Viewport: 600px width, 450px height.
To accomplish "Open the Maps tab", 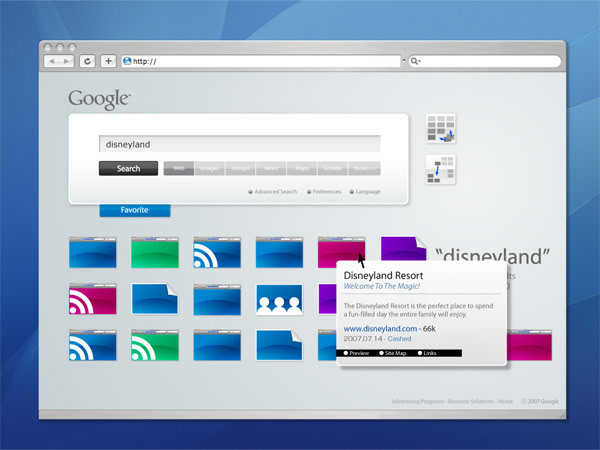I will tap(302, 168).
